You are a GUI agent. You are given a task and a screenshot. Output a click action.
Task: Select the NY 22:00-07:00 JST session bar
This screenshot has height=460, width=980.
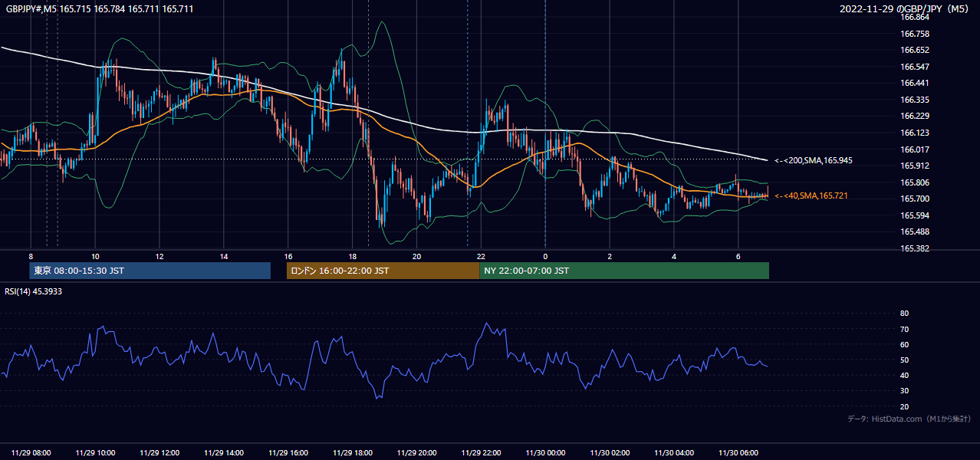coord(624,271)
